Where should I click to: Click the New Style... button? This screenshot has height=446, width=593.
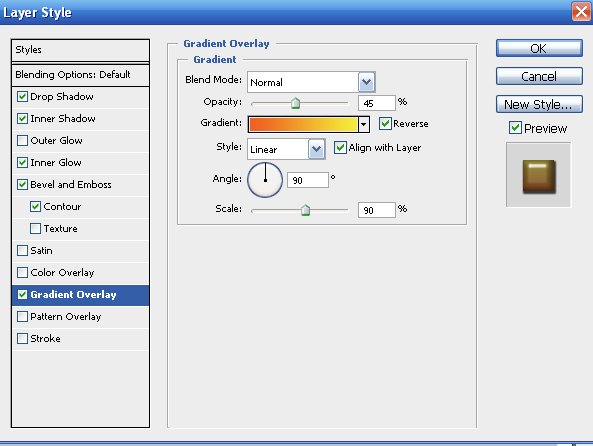click(539, 104)
